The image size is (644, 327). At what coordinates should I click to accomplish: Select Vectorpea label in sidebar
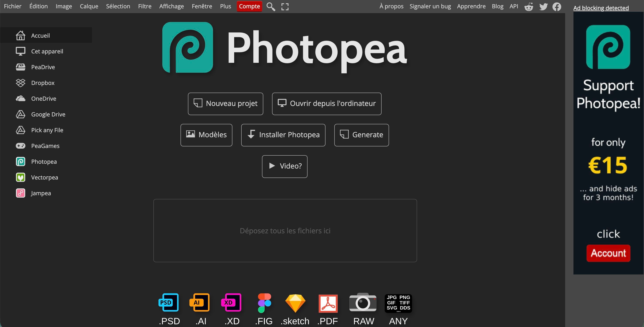[x=44, y=177]
